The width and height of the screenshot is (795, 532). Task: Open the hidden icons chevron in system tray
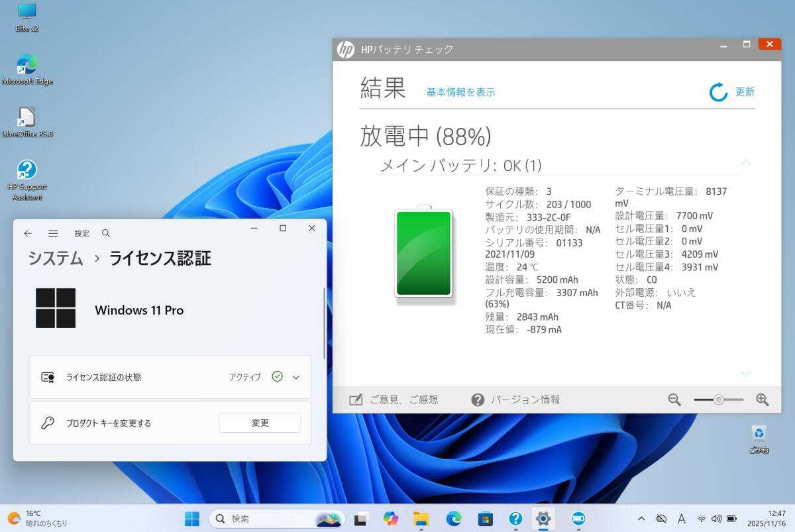(x=641, y=519)
